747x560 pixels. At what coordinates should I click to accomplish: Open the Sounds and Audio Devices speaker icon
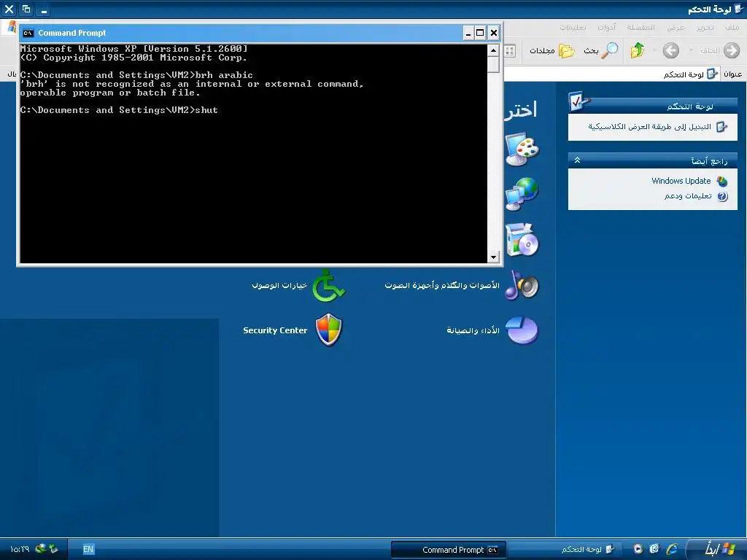click(x=522, y=285)
